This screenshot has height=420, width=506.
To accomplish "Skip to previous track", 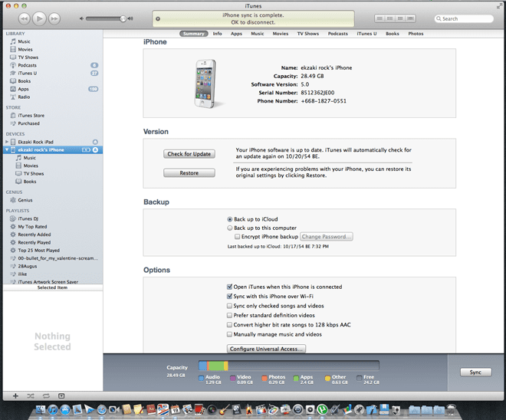I will 25,18.
